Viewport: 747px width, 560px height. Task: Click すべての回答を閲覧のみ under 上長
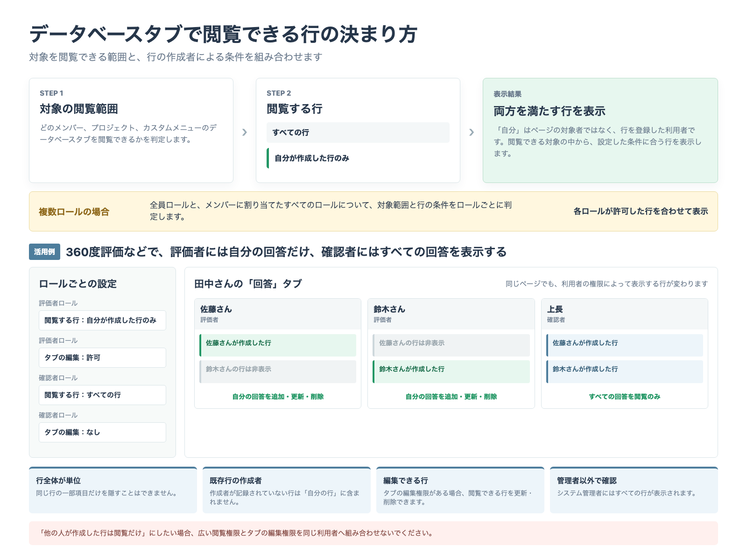click(x=625, y=397)
